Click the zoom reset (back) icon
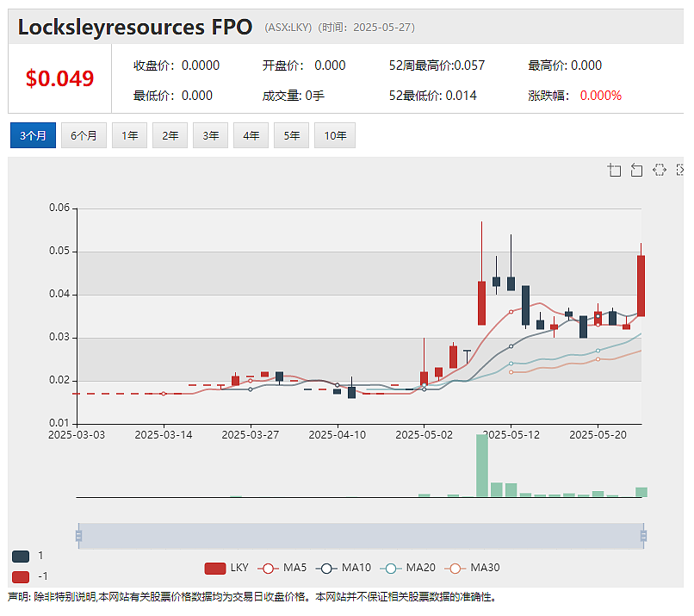The image size is (694, 616). pyautogui.click(x=636, y=170)
